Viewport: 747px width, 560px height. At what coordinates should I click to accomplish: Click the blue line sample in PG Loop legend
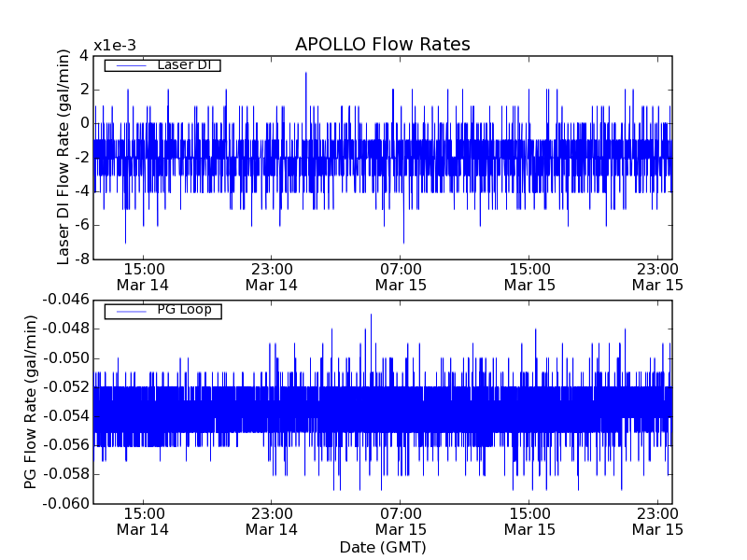(128, 311)
